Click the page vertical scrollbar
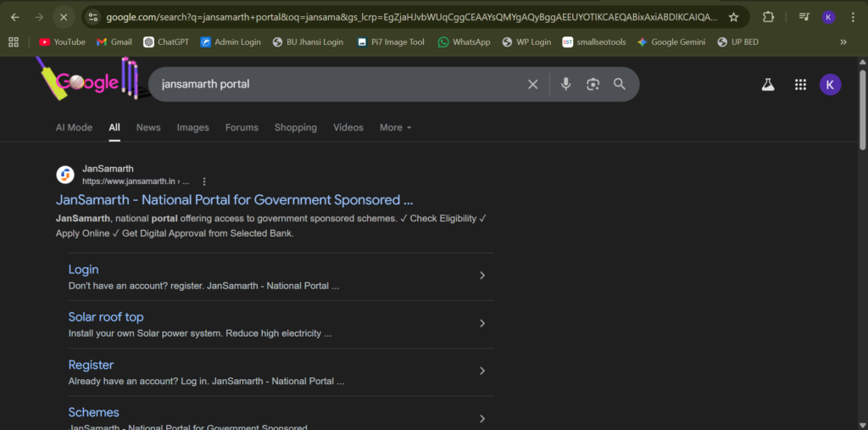Screen dimensions: 868x430 click(862, 109)
